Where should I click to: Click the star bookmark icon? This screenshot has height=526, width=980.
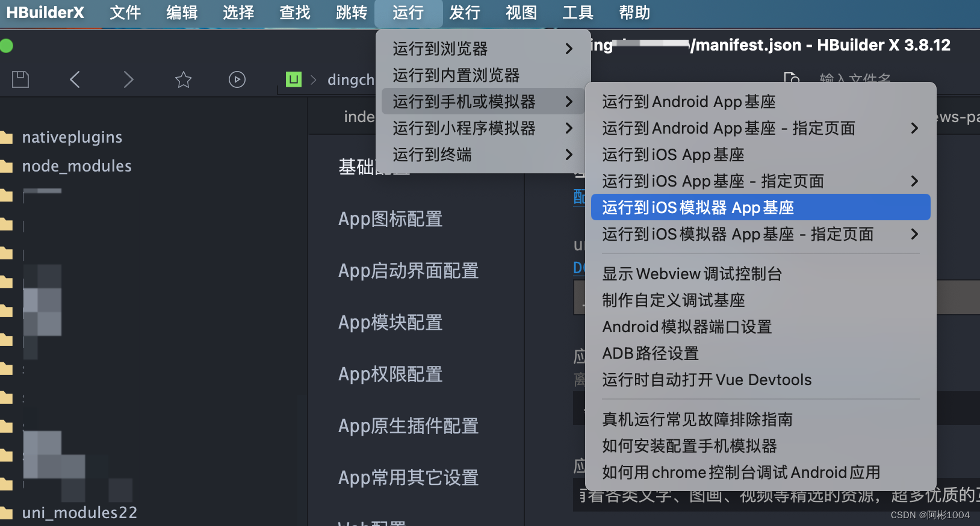pyautogui.click(x=183, y=79)
